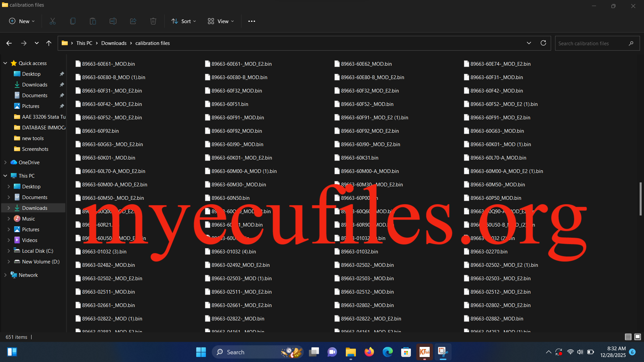Switch to the details view layout icon
Screen dimensions: 644x362
pyautogui.click(x=628, y=337)
